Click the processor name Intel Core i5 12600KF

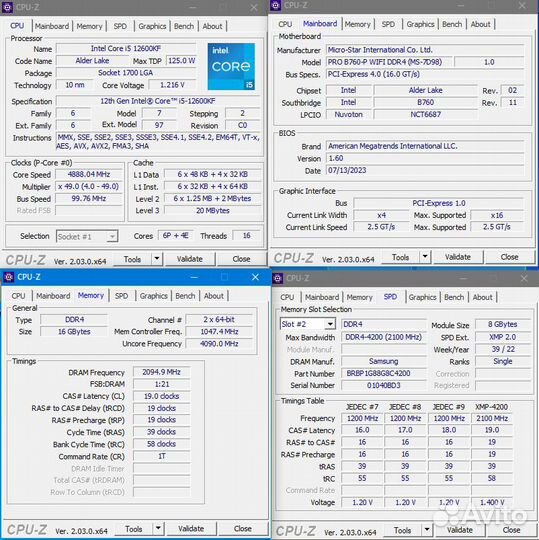126,49
